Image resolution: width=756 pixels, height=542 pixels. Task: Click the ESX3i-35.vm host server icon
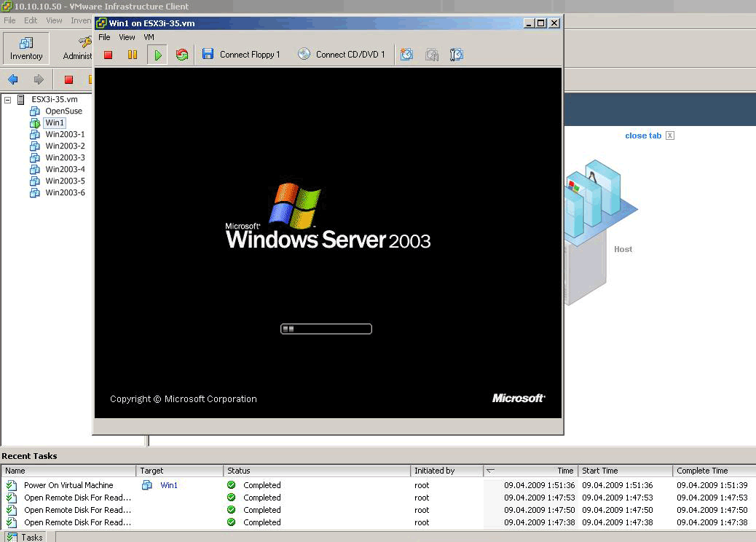[20, 99]
